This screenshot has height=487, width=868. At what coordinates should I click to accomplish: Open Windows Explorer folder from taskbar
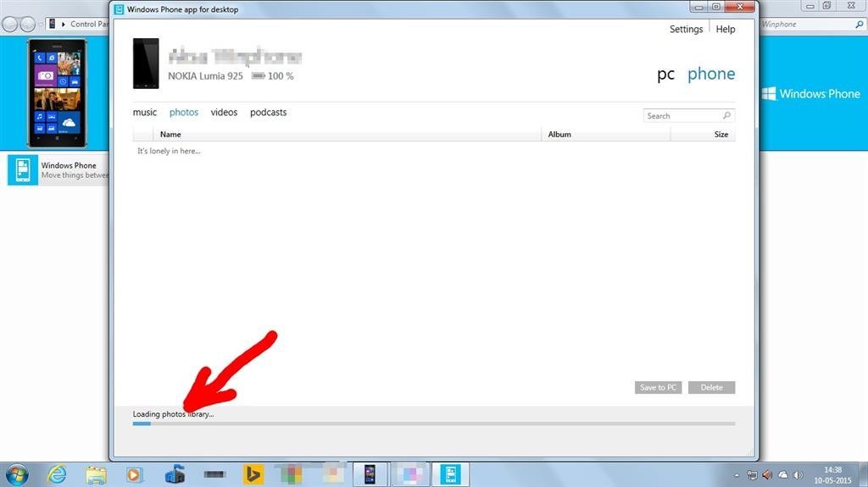coord(96,475)
